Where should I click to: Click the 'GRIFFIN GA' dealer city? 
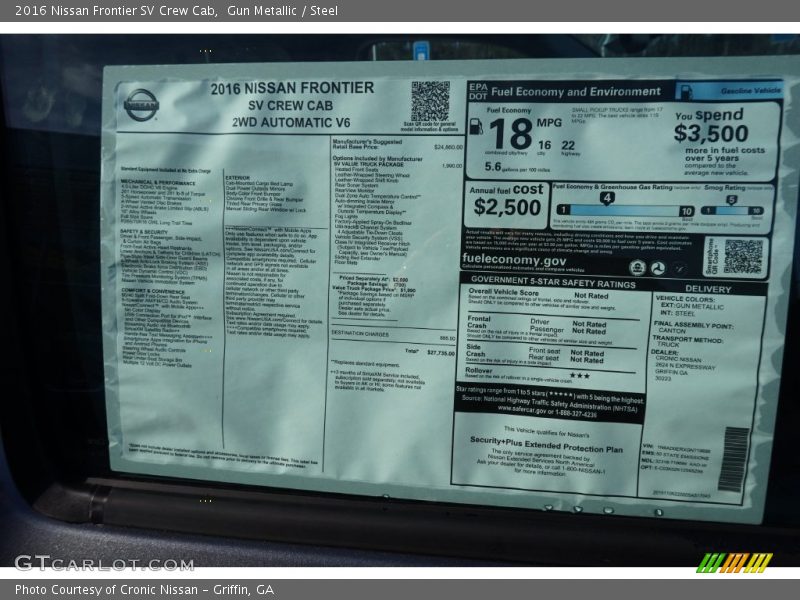tap(671, 372)
